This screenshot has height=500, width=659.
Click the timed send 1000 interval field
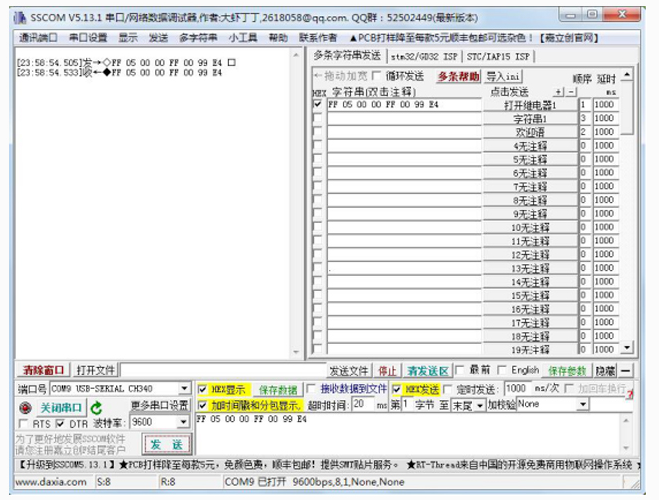coord(517,389)
